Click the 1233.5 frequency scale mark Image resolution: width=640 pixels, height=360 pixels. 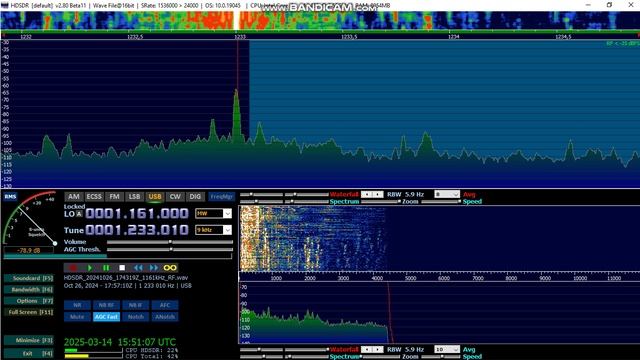click(349, 37)
